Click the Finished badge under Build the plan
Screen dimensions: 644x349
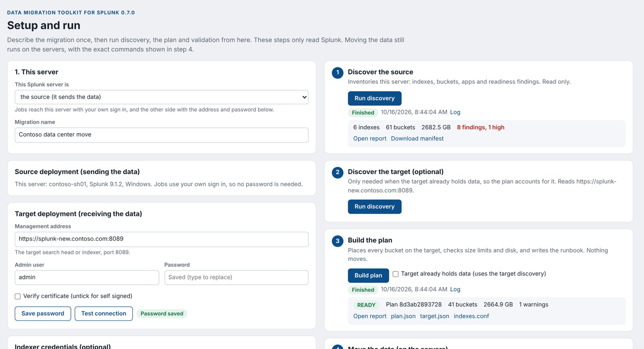pos(363,290)
